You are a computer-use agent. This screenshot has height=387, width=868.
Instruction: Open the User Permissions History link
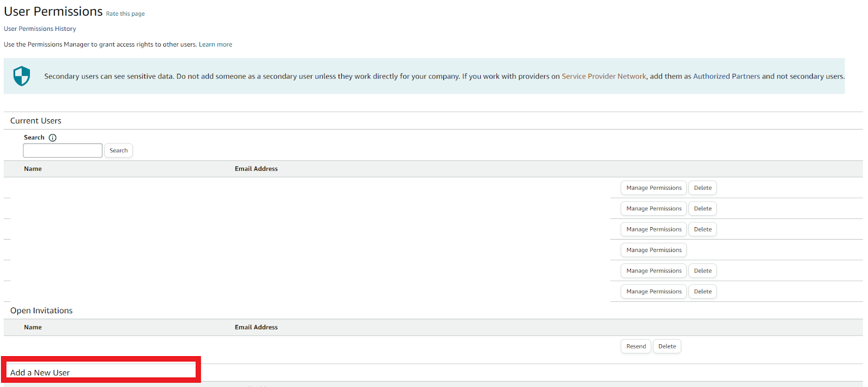tap(40, 29)
